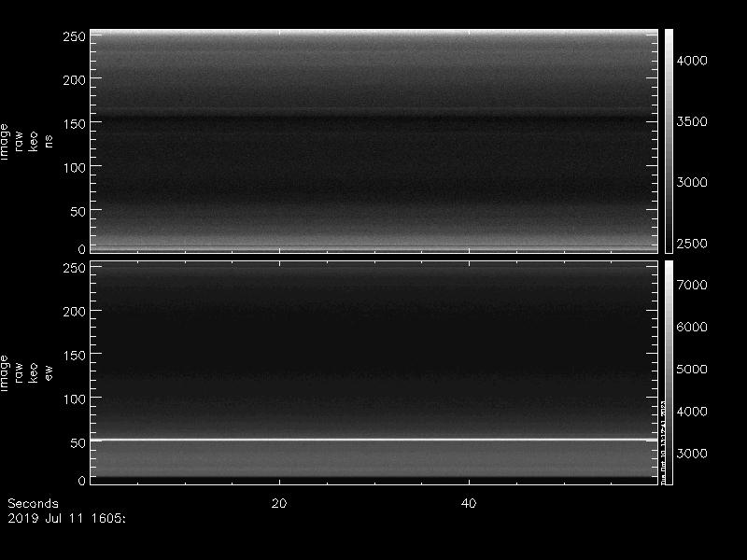Click the '3000' label on ew color bar
The height and width of the screenshot is (560, 747).
[692, 454]
